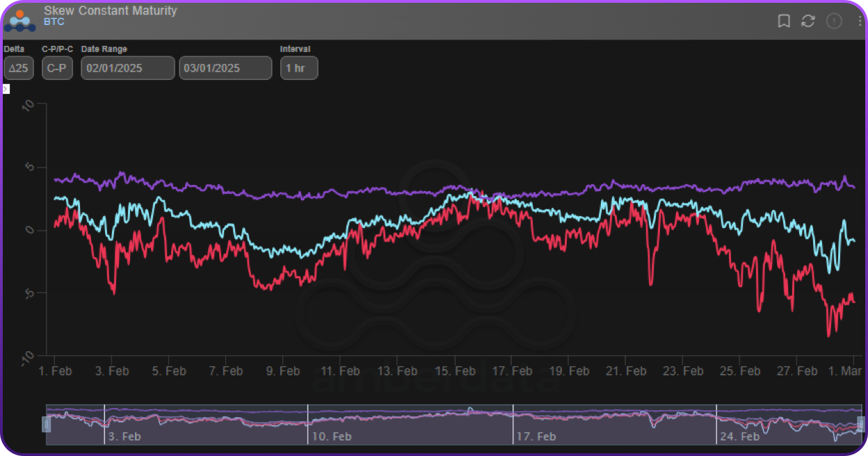Refresh the chart data

(807, 21)
